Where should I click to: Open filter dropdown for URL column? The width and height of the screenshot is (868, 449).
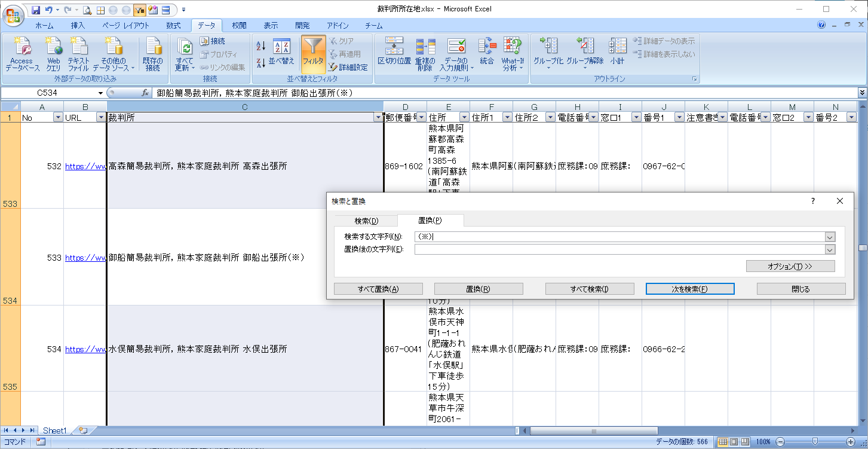[101, 118]
